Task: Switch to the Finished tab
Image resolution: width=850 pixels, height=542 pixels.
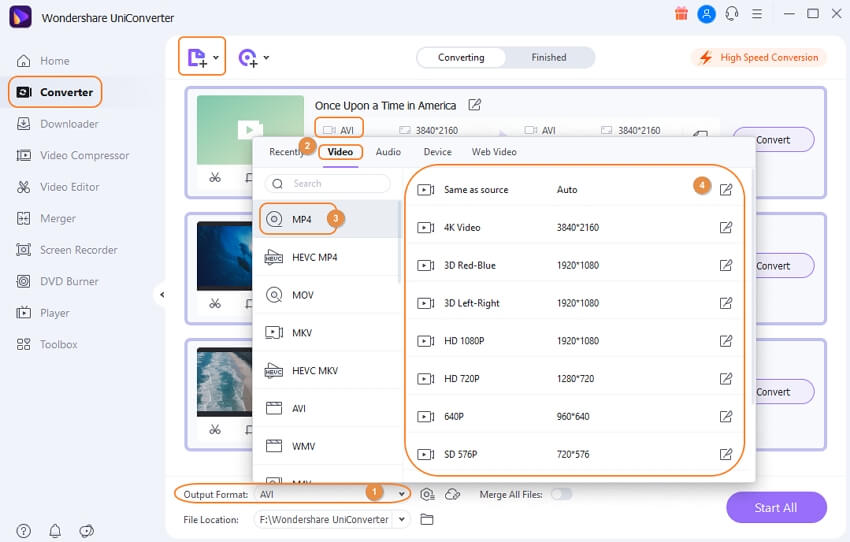Action: (x=548, y=58)
